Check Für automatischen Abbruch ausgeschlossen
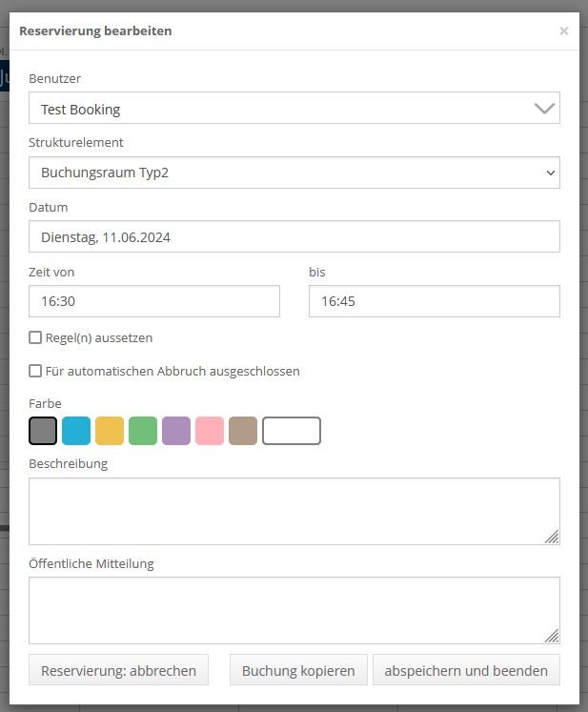Viewport: 588px width, 712px height. click(36, 371)
